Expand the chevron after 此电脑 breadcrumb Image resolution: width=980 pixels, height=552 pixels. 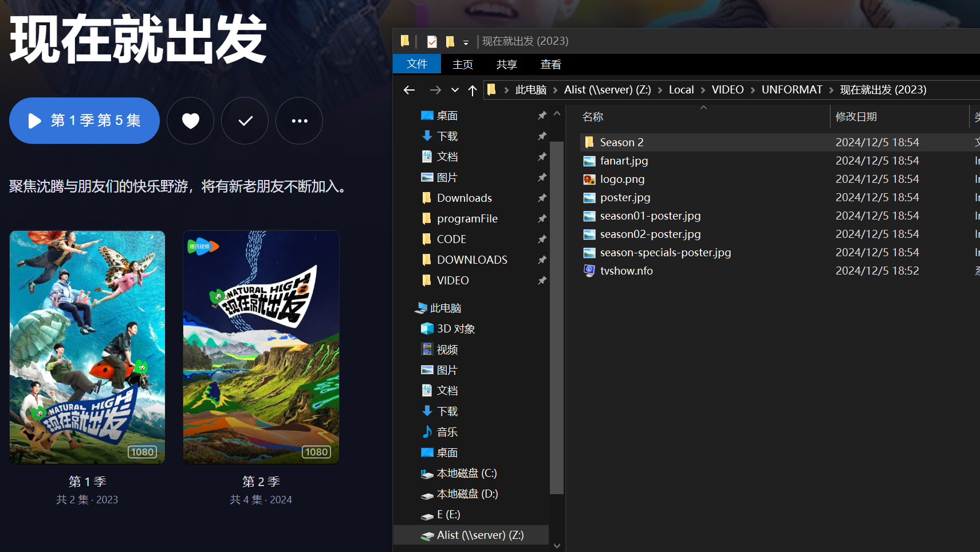[x=555, y=90]
